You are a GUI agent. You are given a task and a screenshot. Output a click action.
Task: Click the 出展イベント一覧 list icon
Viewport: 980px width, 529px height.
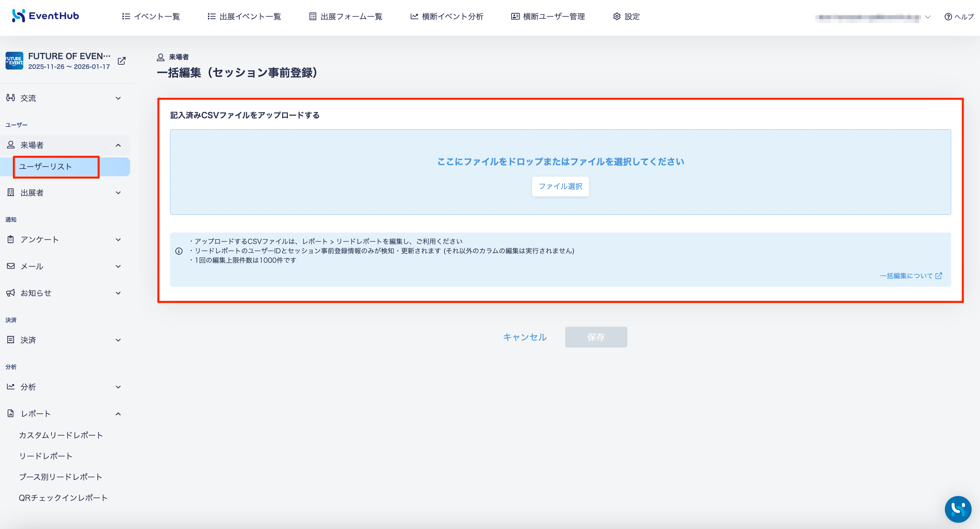click(211, 16)
